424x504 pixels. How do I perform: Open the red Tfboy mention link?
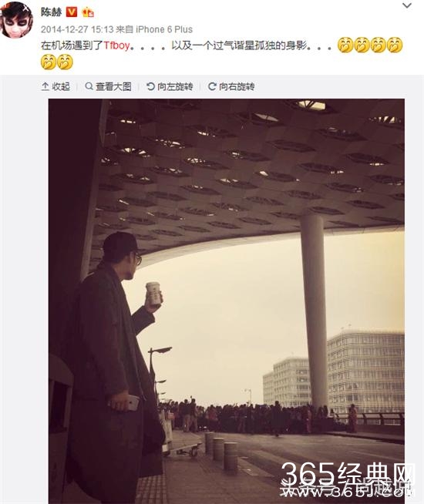(x=116, y=45)
